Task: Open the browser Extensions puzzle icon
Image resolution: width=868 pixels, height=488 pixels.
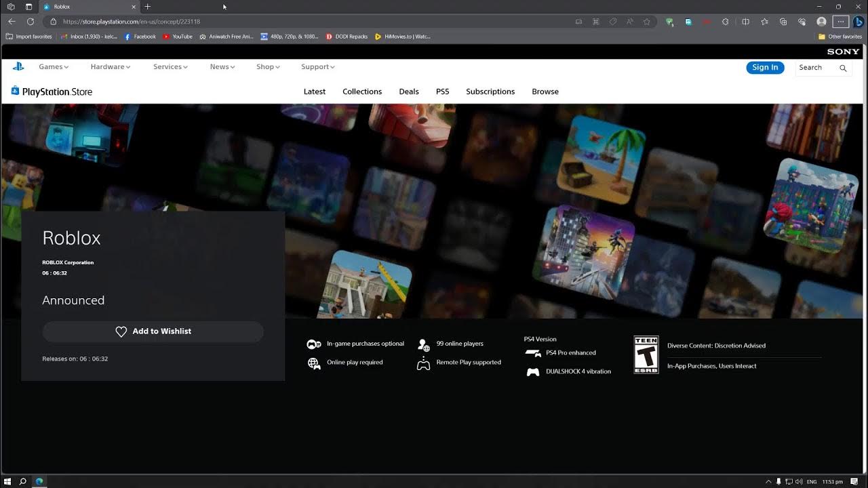Action: (x=726, y=22)
